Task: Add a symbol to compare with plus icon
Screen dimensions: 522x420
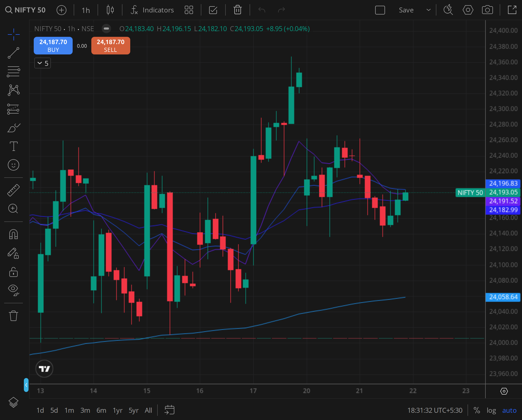Action: (61, 10)
